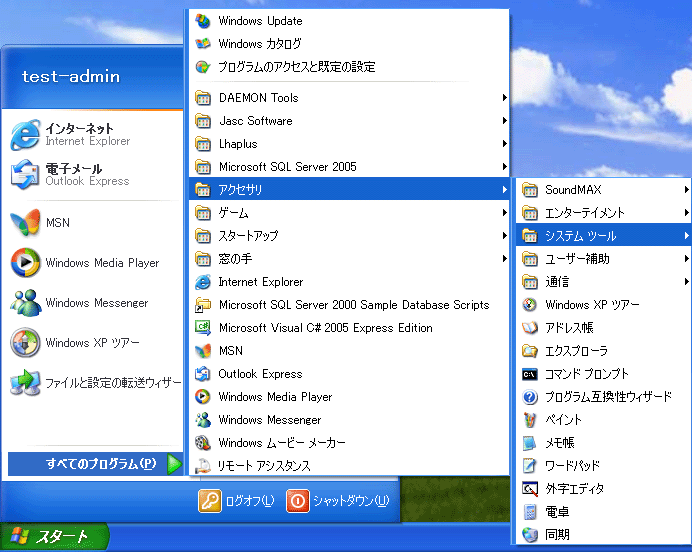The image size is (692, 552).
Task: Select Outlook Express in programs list
Action: [x=349, y=374]
